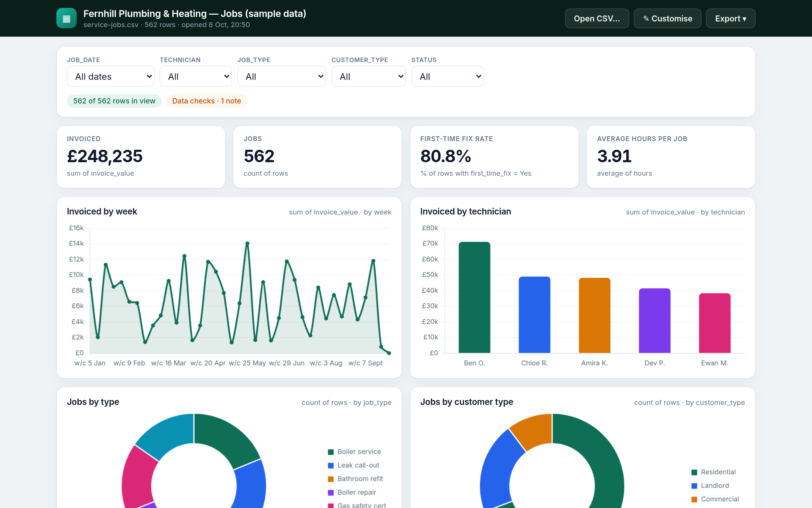Screen dimensions: 812x508
Task: Click the Bathroom refit orange legend swatch
Action: point(331,479)
